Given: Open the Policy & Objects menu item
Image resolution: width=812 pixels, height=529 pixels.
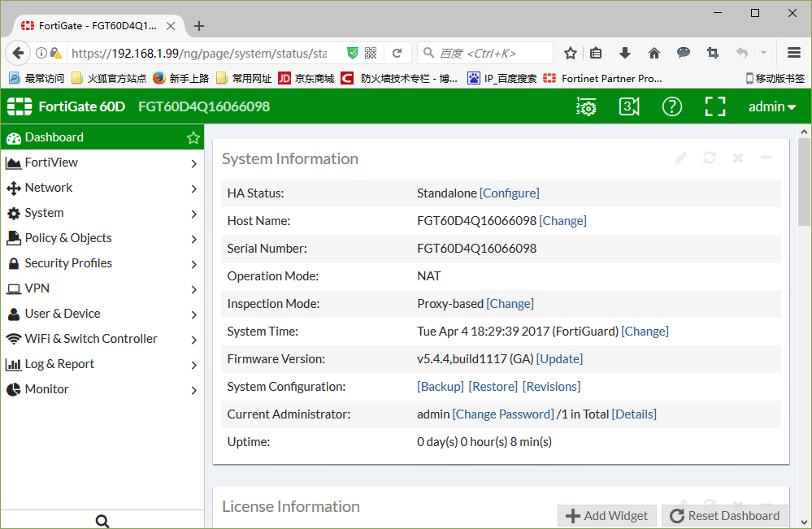Looking at the screenshot, I should tap(102, 238).
